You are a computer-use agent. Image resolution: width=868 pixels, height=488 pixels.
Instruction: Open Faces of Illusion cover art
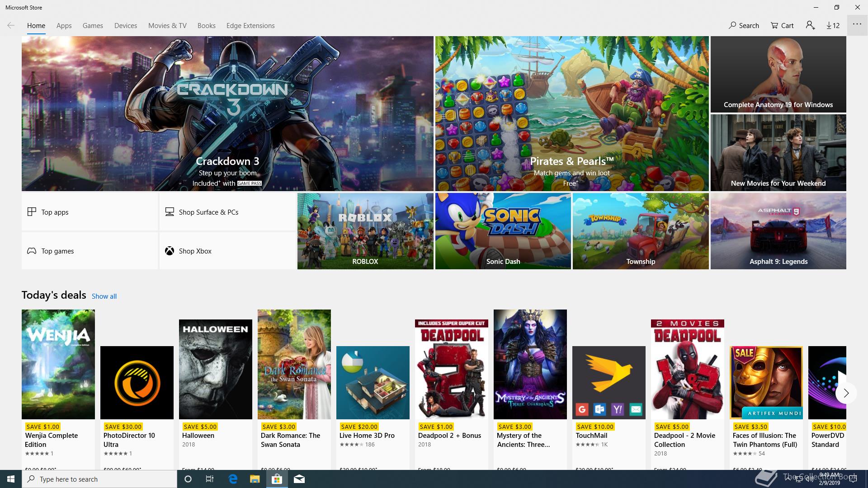[x=766, y=383]
